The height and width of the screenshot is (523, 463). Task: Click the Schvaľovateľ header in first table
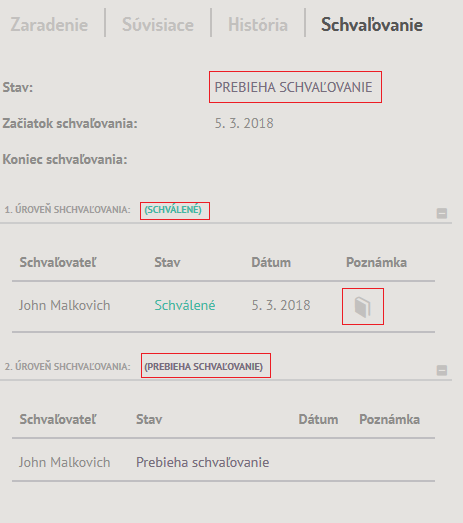pos(58,263)
